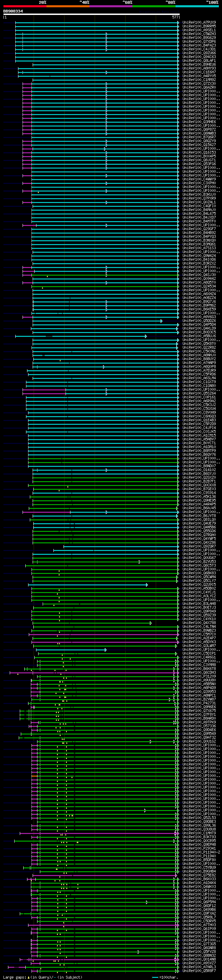The width and height of the screenshot is (222, 980).
Task: Select label UniRef100_A9TPK9
Action: point(199,722)
